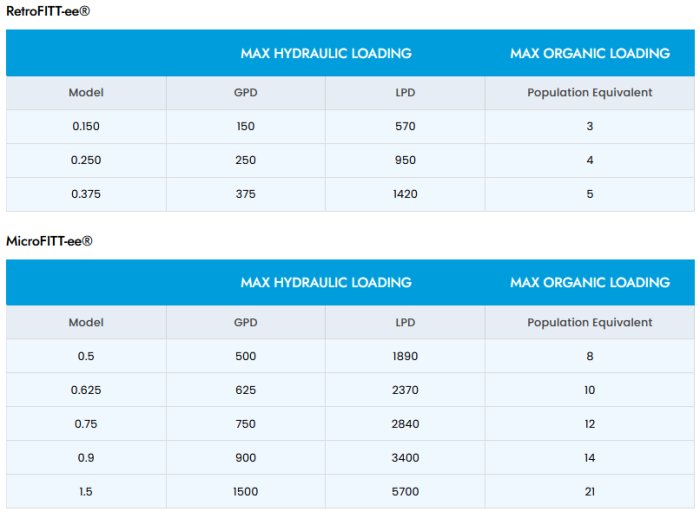The image size is (700, 525).
Task: Select the 1890 LPD value
Action: coord(405,356)
